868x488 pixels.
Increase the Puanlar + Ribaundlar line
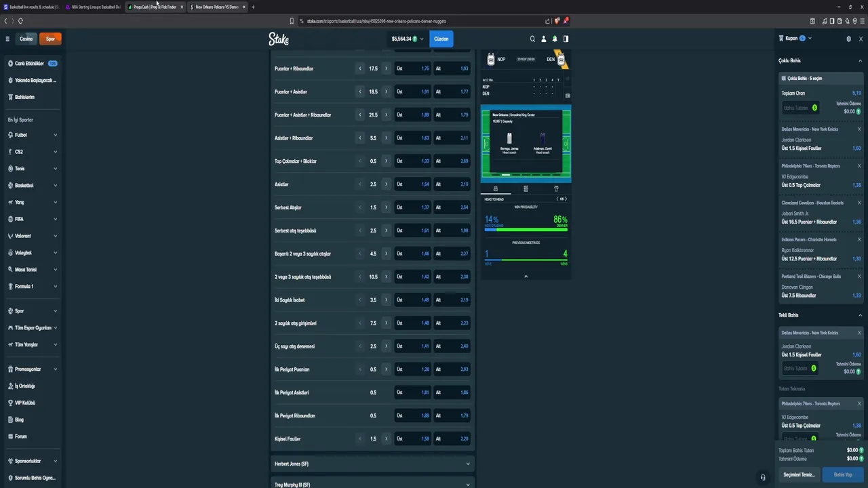[387, 68]
